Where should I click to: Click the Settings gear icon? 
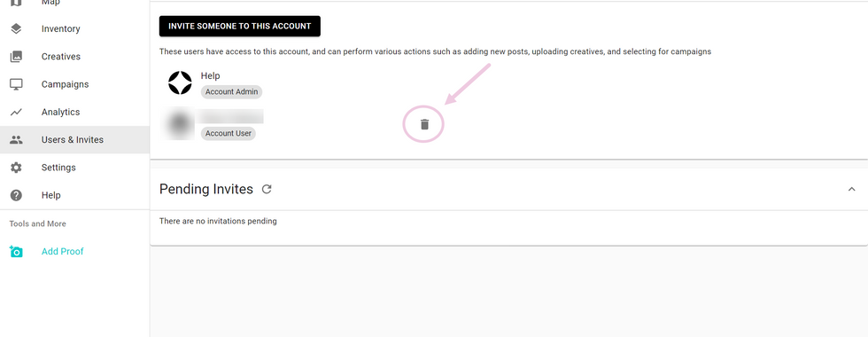pos(16,168)
